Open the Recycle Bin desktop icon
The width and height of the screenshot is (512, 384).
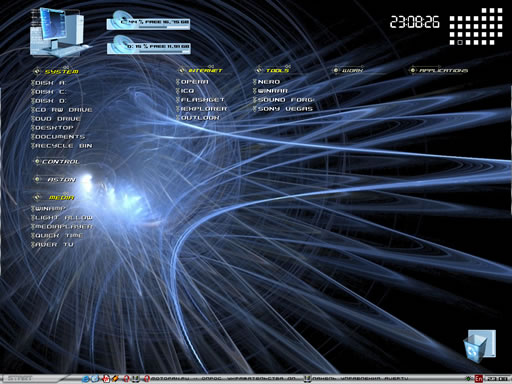coord(479,346)
